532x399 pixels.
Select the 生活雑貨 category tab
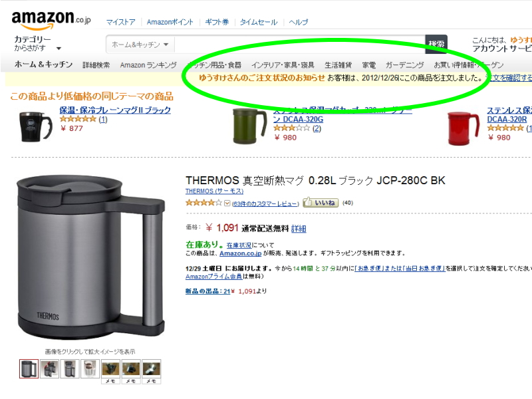point(338,65)
